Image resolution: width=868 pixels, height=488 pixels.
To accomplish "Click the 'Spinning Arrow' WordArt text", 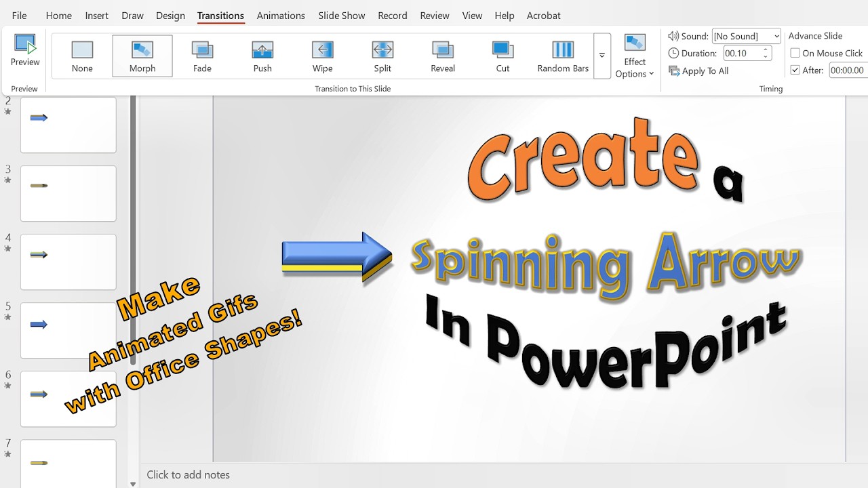I will (x=607, y=266).
